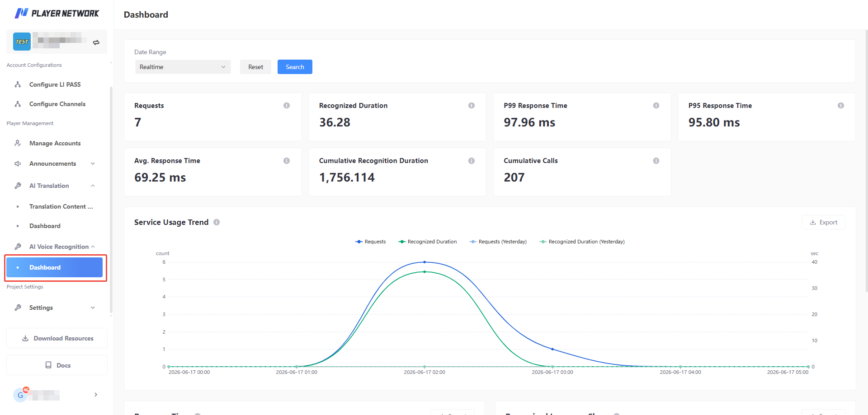Click the Docs book icon
The width and height of the screenshot is (868, 415).
48,365
